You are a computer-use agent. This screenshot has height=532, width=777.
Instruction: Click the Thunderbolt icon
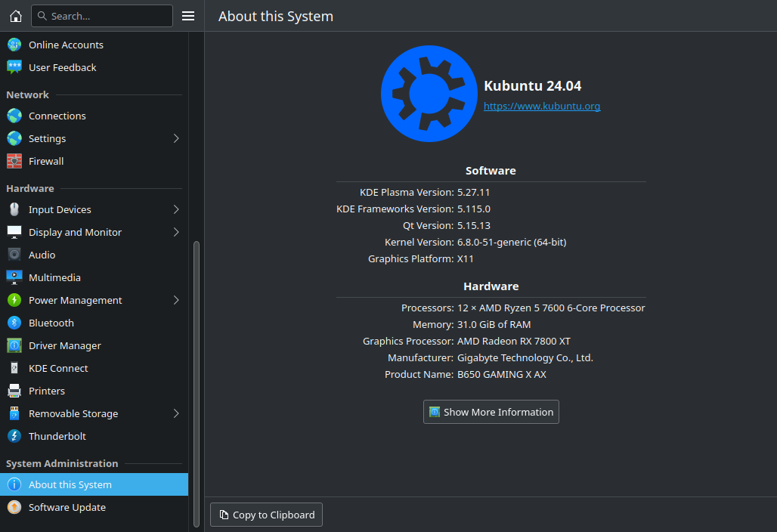14,436
